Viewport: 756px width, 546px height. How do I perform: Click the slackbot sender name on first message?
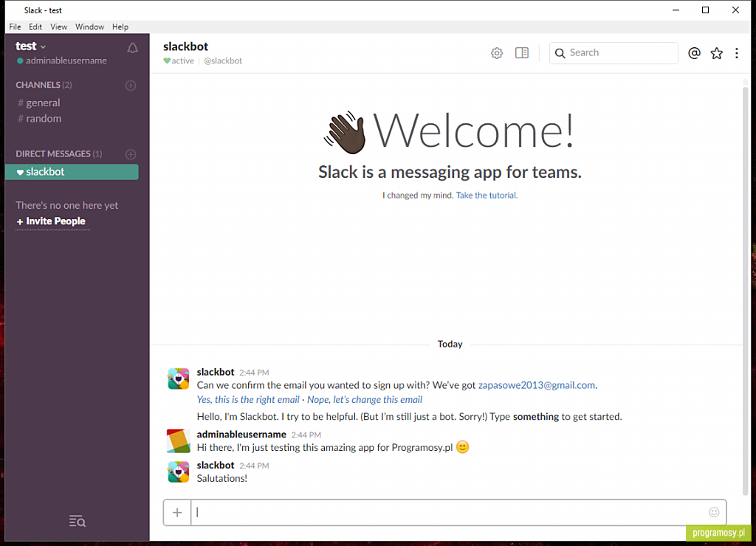(216, 372)
